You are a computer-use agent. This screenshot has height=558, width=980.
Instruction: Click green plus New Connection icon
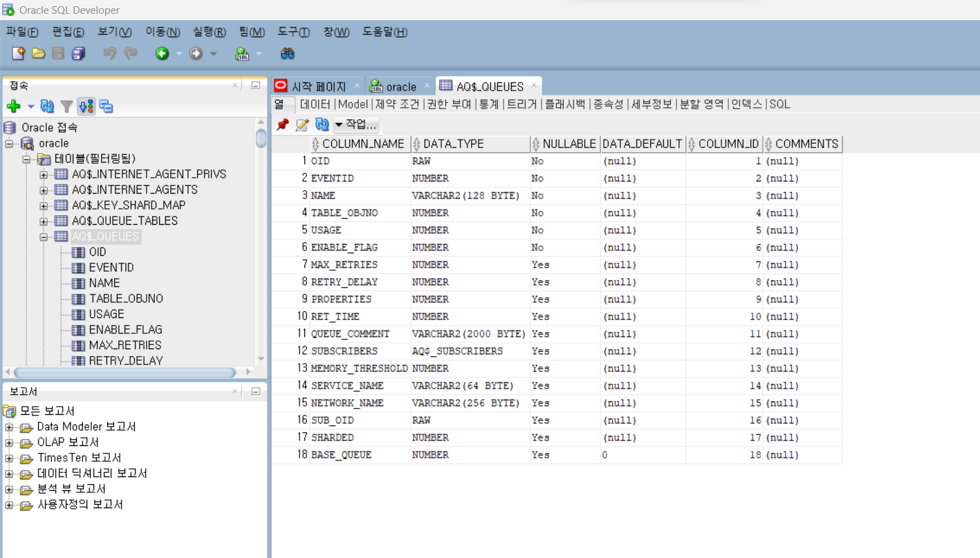[14, 106]
